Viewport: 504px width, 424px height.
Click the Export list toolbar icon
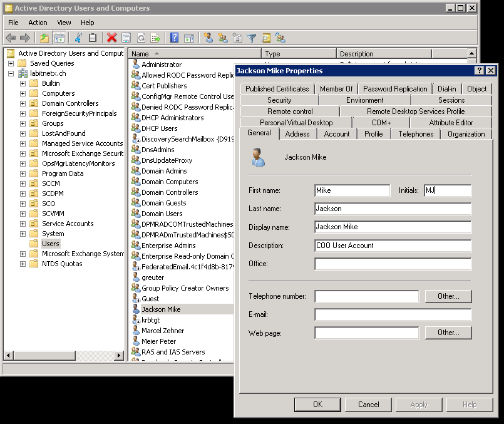point(155,38)
